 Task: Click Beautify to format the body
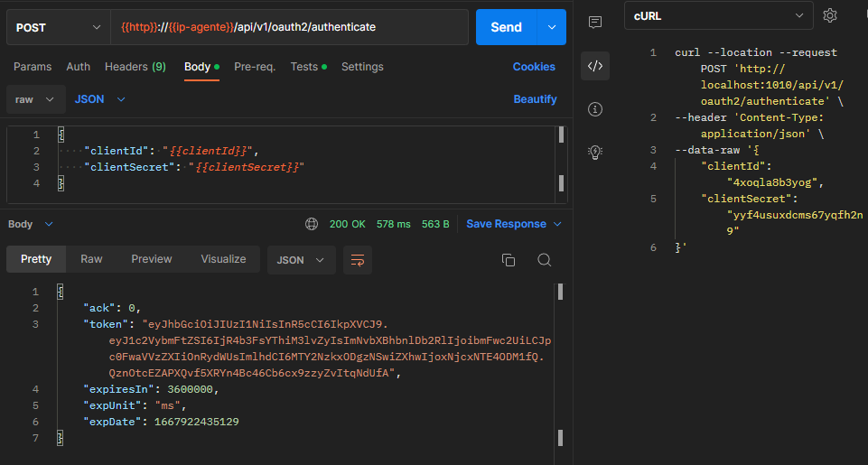[535, 99]
